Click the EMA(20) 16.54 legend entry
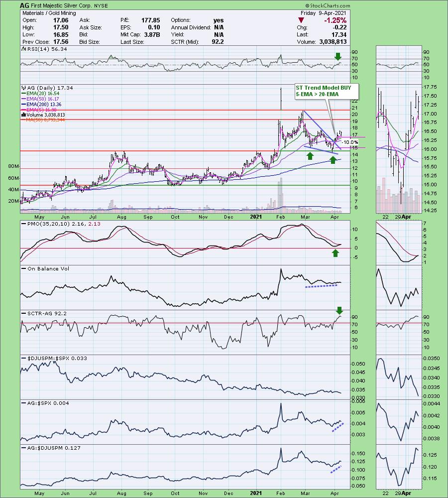This screenshot has height=498, width=448. pyautogui.click(x=40, y=94)
